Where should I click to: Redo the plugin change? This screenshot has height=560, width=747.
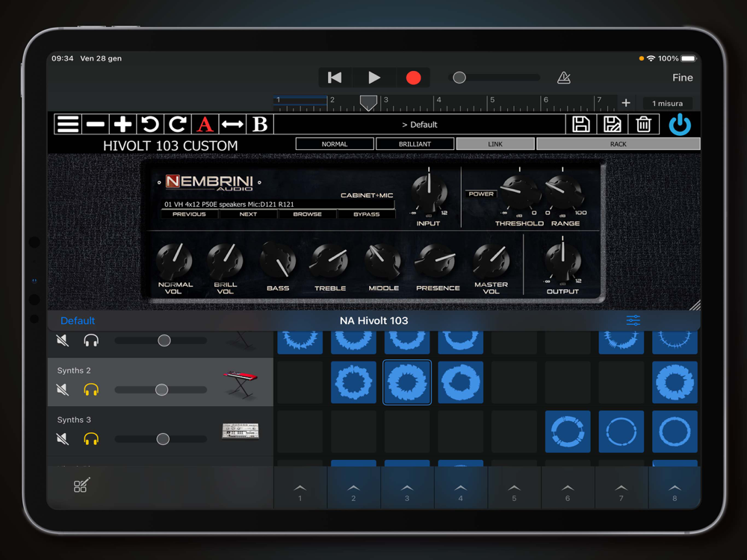pyautogui.click(x=177, y=124)
